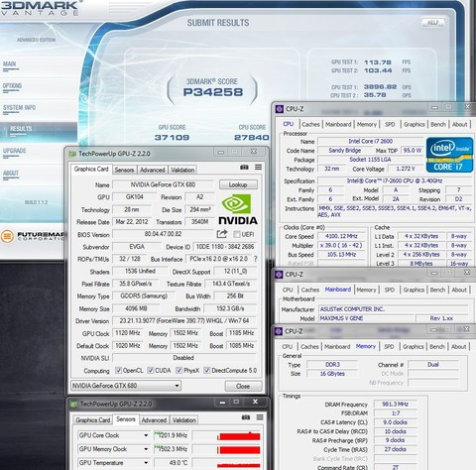This screenshot has height=470, width=476.
Task: Open About tab in CPU-Z Memory window
Action: [x=458, y=347]
